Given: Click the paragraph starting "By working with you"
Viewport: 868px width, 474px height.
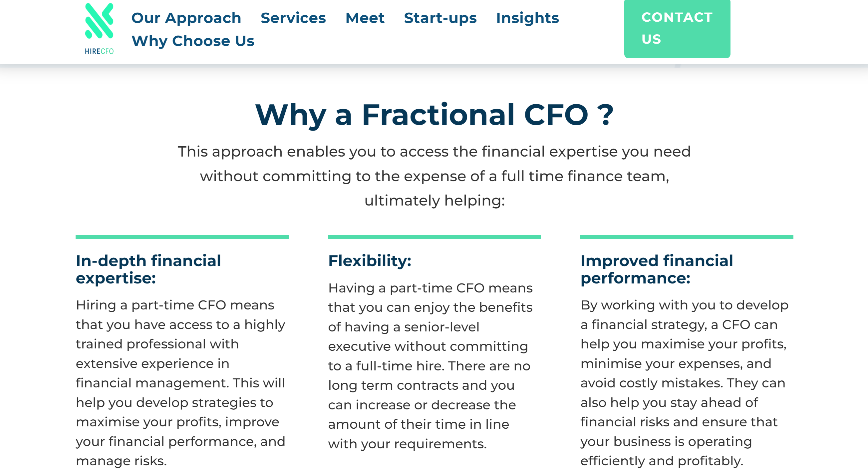Looking at the screenshot, I should click(x=684, y=383).
